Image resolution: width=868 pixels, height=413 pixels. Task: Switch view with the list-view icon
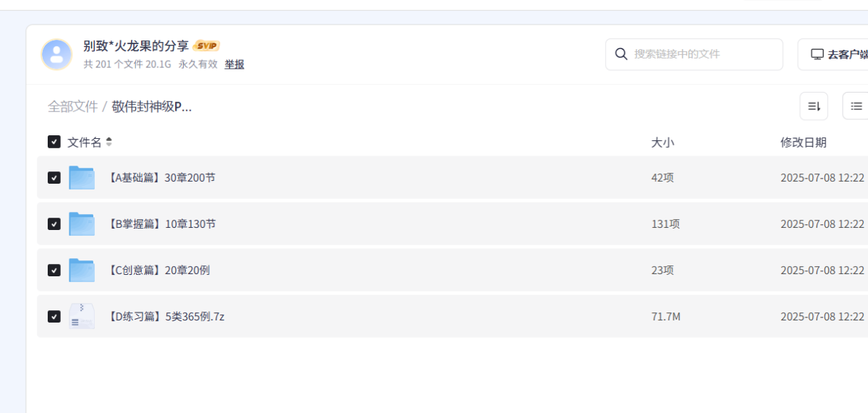click(x=856, y=106)
